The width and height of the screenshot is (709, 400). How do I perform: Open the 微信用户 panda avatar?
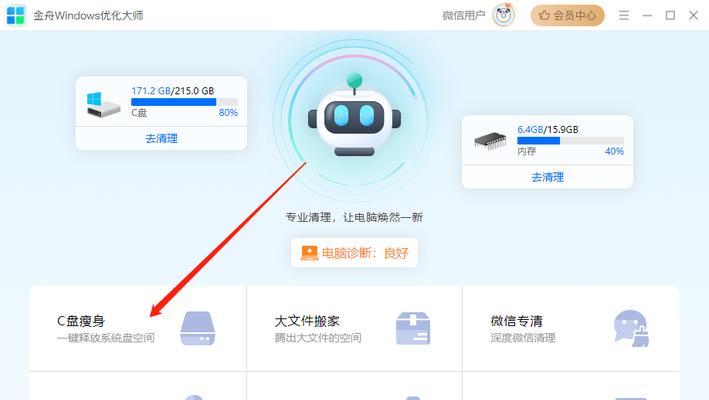(504, 15)
